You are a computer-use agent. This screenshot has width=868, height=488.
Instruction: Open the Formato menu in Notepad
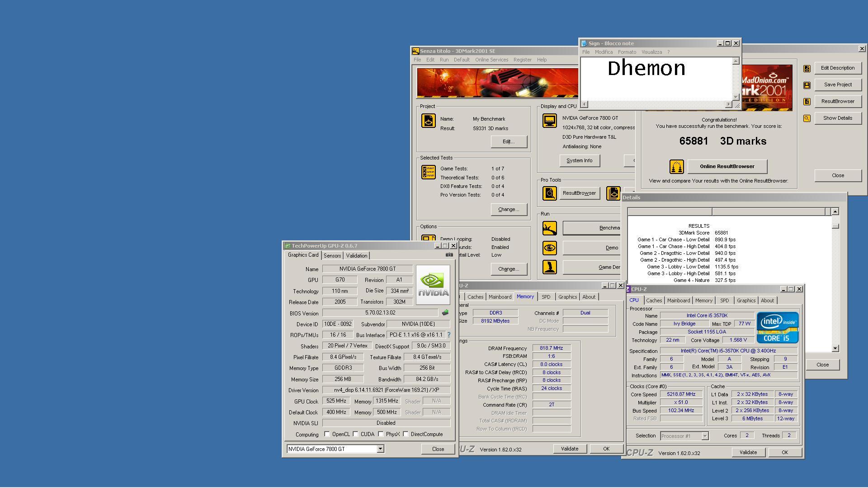pyautogui.click(x=627, y=52)
